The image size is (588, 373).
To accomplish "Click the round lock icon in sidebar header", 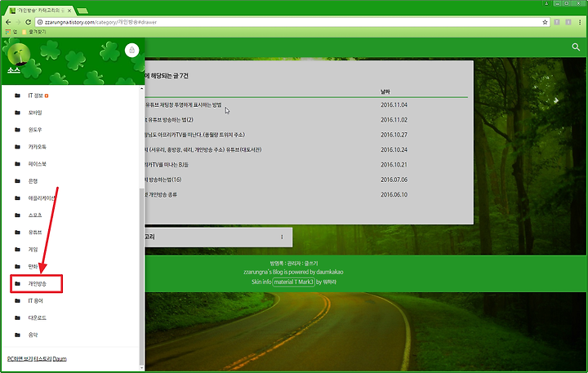I will (131, 50).
